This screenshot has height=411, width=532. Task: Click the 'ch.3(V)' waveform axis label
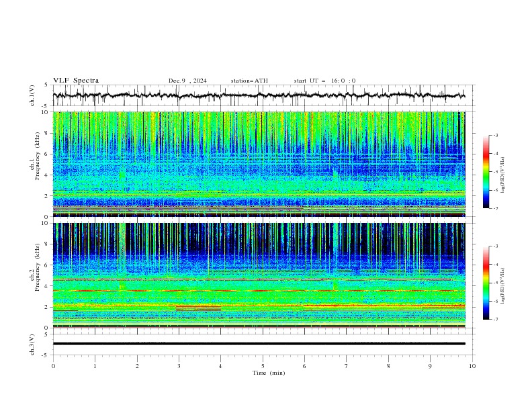point(32,345)
